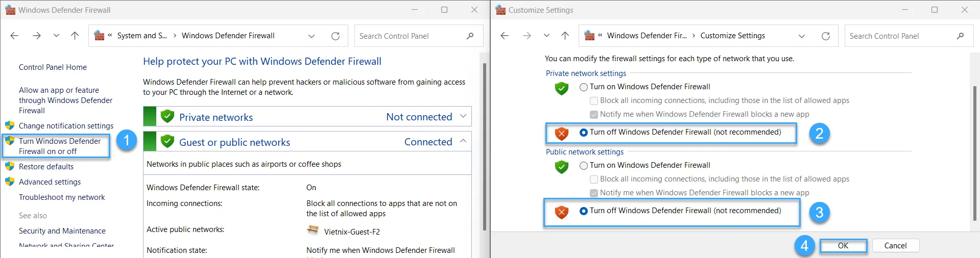Open Turn Windows Defender Firewall on or off

[x=60, y=146]
